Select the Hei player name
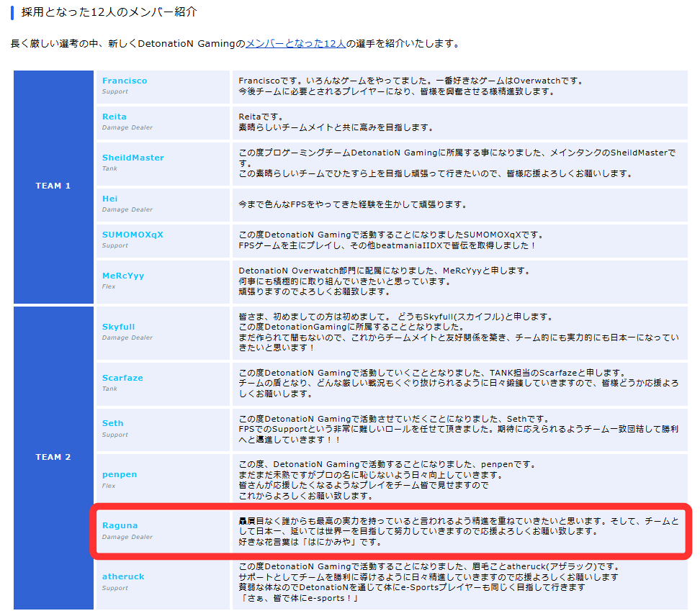The width and height of the screenshot is (700, 616). point(109,199)
